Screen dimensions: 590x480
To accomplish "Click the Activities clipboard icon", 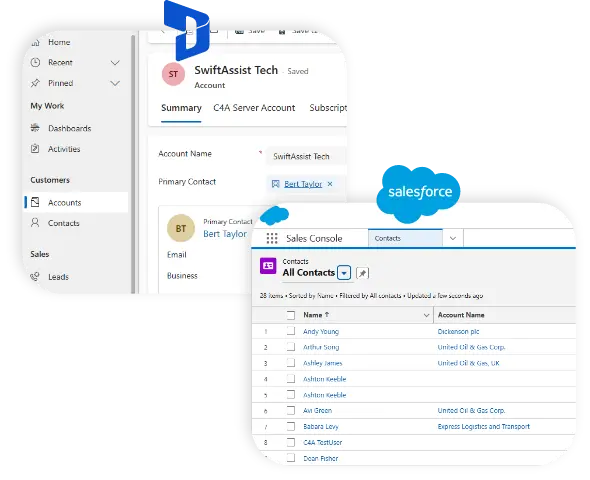I will tap(35, 149).
